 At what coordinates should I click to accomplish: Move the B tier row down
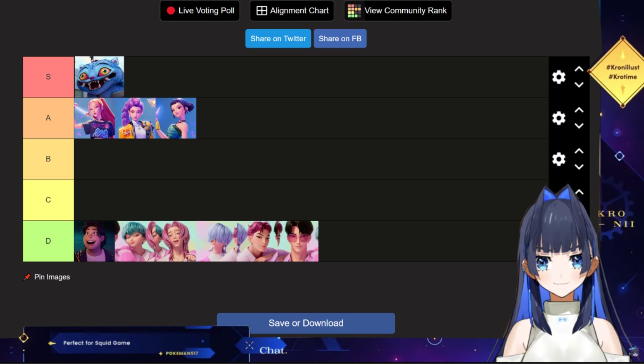click(579, 167)
